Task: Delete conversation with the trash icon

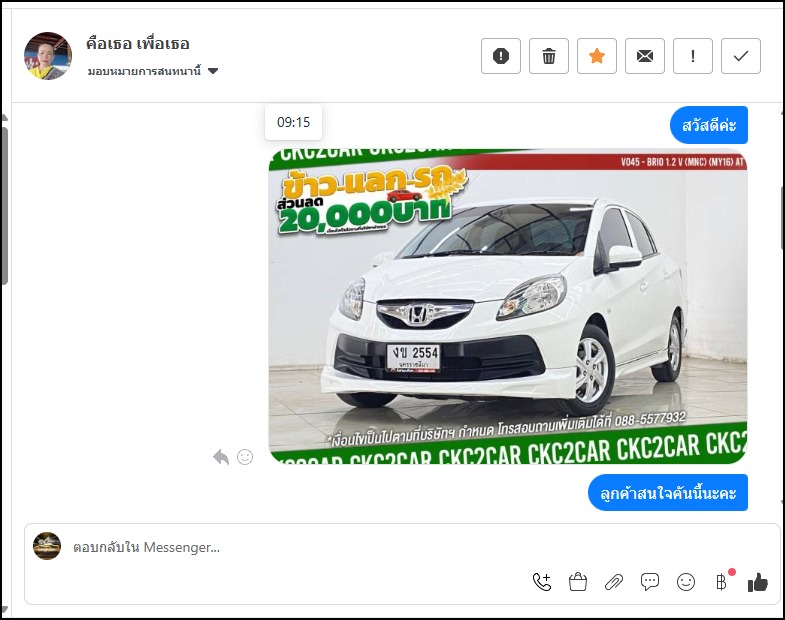Action: tap(549, 56)
